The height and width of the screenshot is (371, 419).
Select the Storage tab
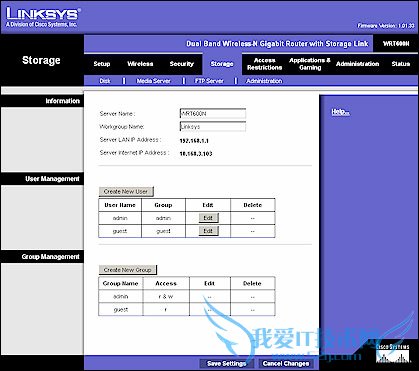[222, 64]
